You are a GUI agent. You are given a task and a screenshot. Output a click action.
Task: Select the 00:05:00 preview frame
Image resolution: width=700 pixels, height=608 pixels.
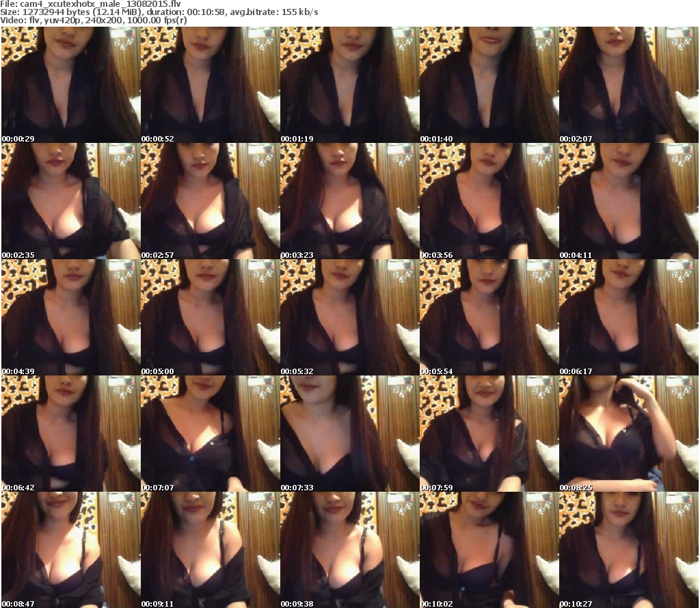(x=211, y=317)
